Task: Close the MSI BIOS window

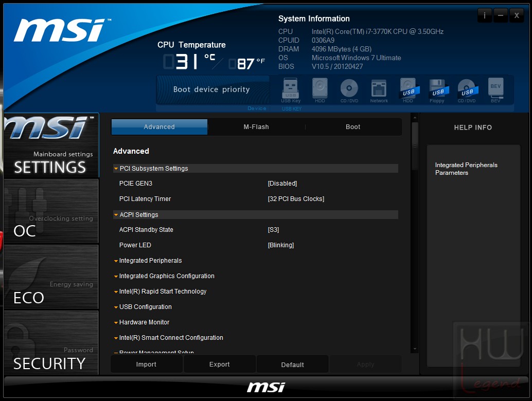Action: pos(517,15)
